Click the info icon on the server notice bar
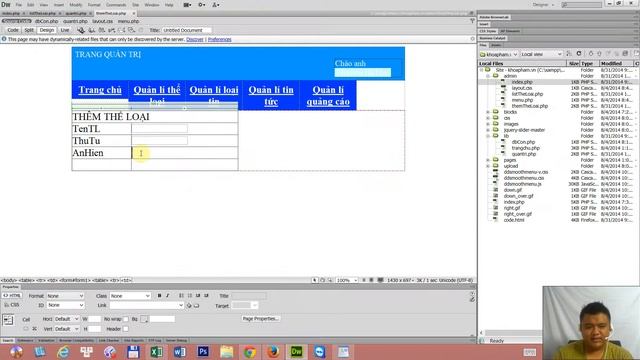This screenshot has width=640, height=360. [4, 39]
